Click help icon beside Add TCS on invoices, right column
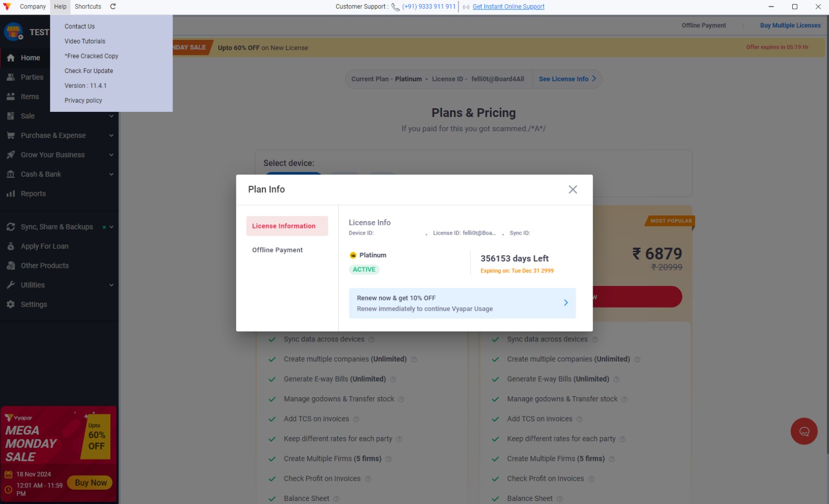The image size is (829, 504). [x=579, y=419]
